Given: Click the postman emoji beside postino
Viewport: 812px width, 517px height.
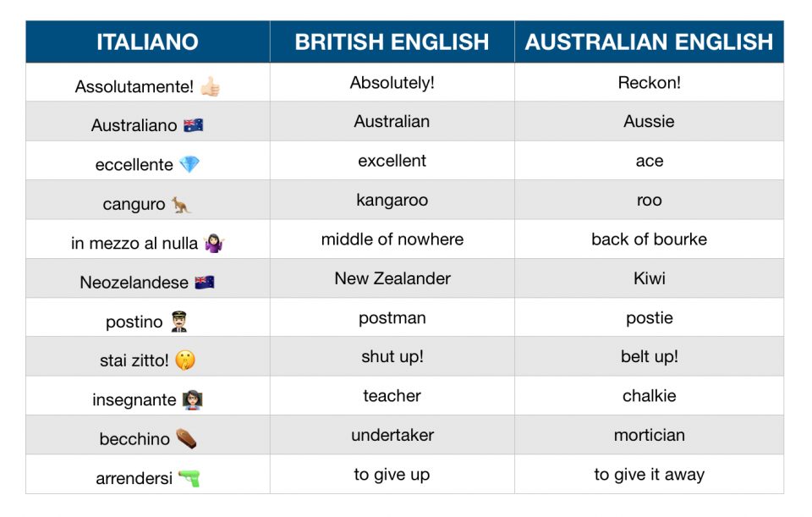Looking at the screenshot, I should pos(178,322).
